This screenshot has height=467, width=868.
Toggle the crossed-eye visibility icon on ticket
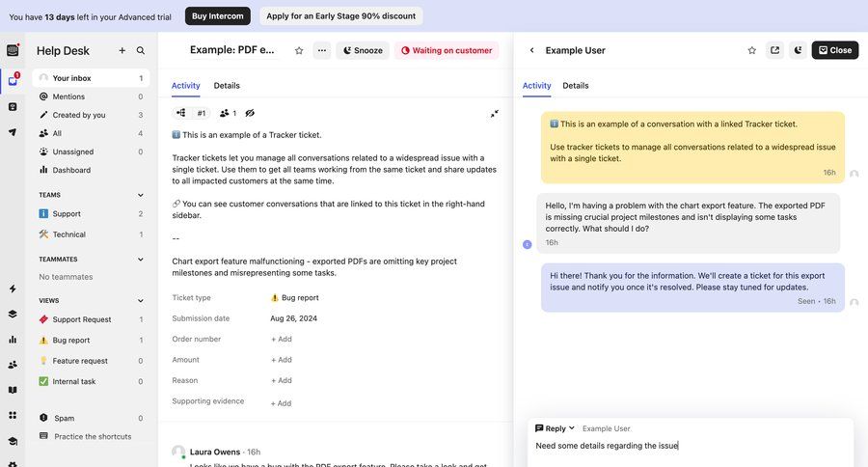pos(250,113)
